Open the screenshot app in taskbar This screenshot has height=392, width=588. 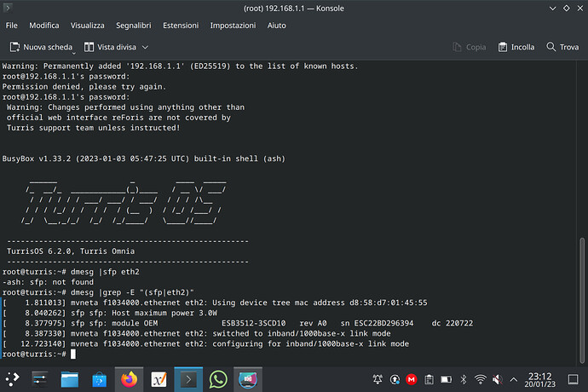(x=248, y=379)
